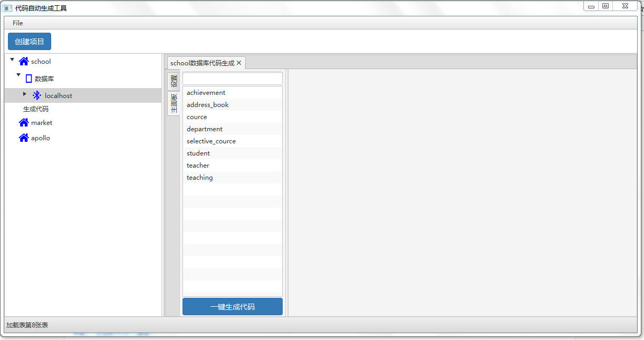Open the File menu

pos(18,23)
